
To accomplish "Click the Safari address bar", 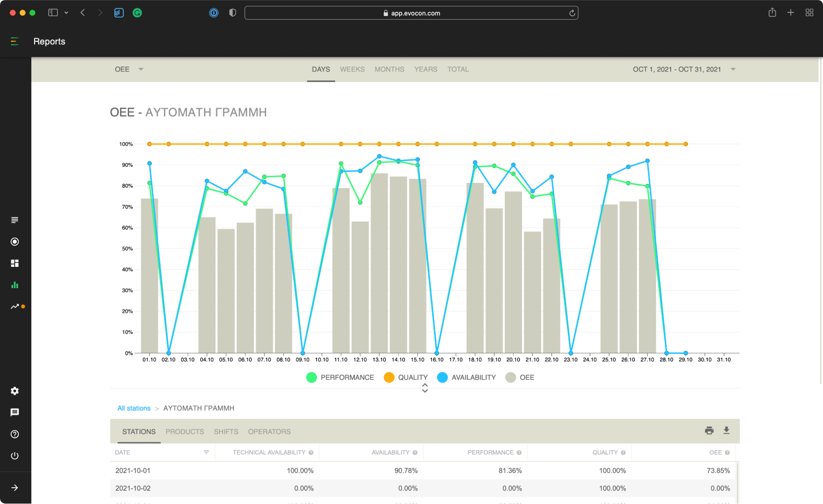I will click(411, 13).
